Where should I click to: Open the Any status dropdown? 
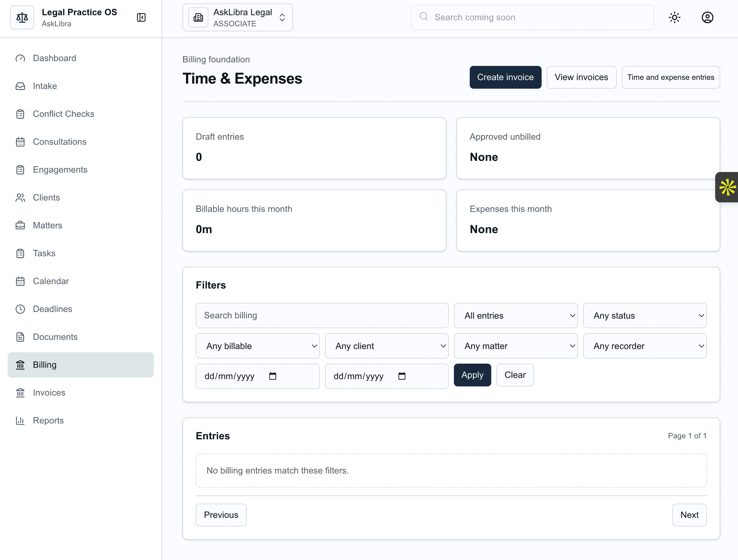(x=645, y=316)
